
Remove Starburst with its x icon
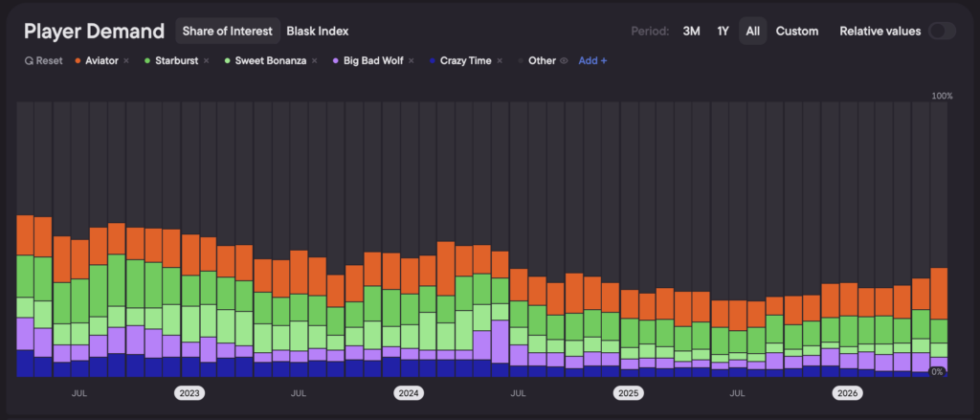point(207,60)
